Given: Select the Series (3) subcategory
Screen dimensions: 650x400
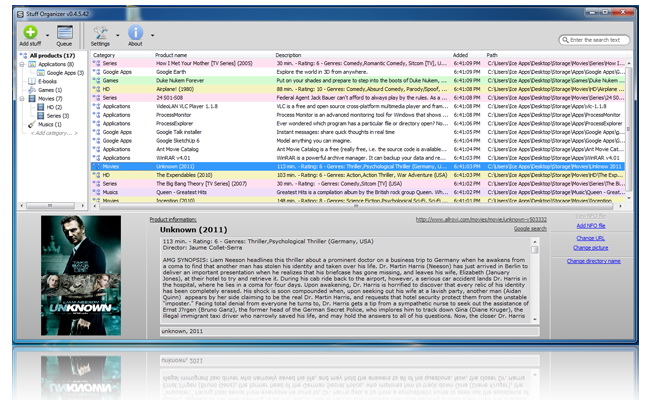Looking at the screenshot, I should [x=58, y=116].
